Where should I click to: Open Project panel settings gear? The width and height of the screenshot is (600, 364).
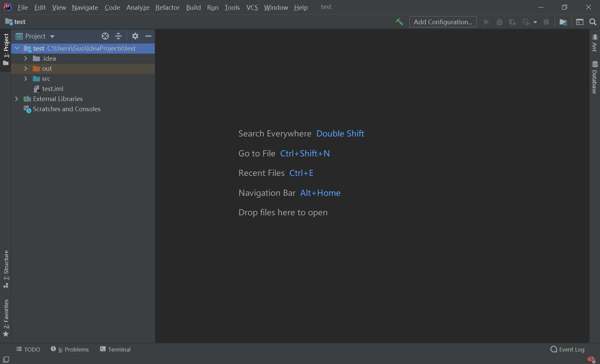click(x=135, y=36)
